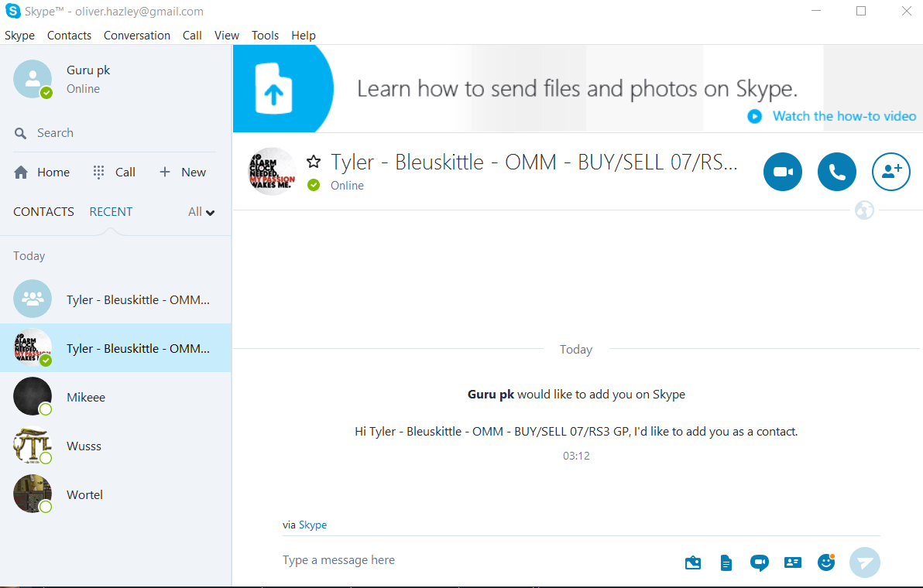Click the add people to conversation icon
Image resolution: width=923 pixels, height=588 pixels.
(891, 172)
